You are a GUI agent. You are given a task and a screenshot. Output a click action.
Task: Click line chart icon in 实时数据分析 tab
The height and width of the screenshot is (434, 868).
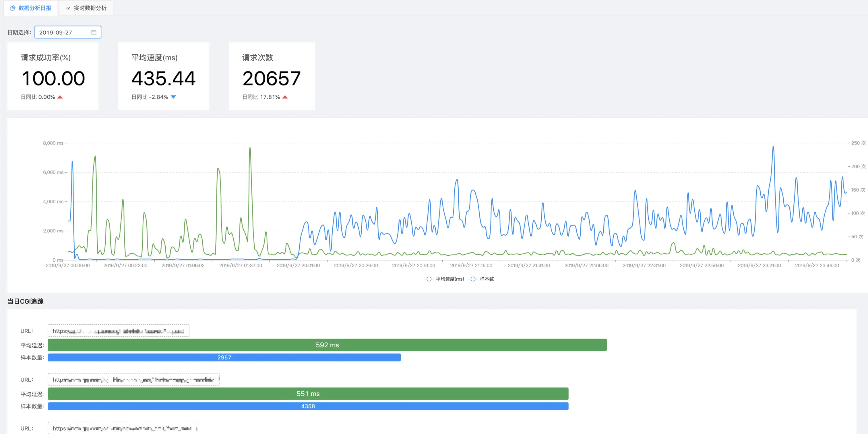[x=68, y=8]
